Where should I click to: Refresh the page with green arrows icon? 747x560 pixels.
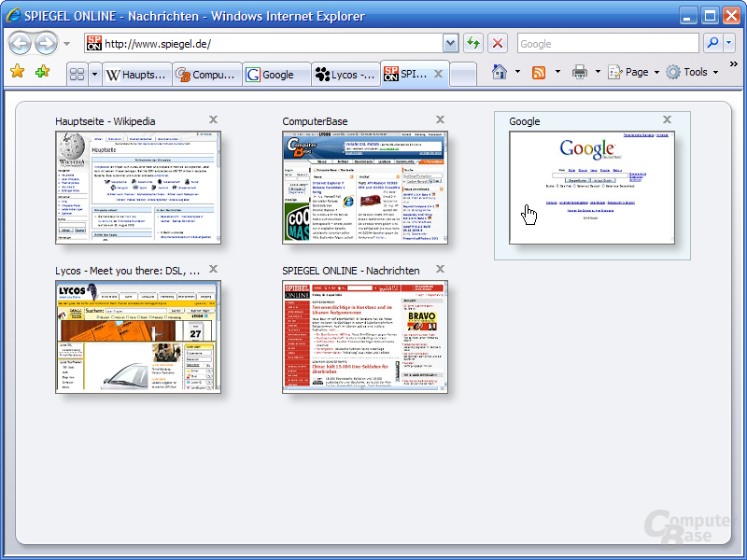(x=473, y=43)
